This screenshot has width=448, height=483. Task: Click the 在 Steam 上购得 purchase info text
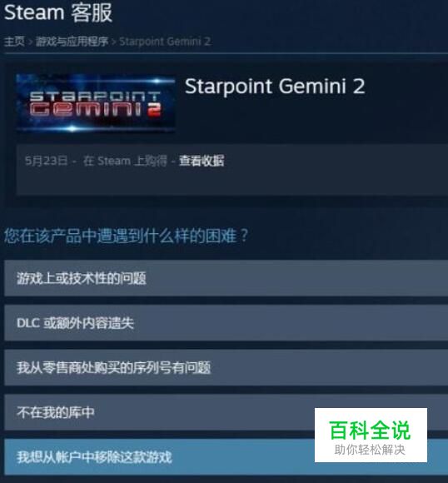125,161
